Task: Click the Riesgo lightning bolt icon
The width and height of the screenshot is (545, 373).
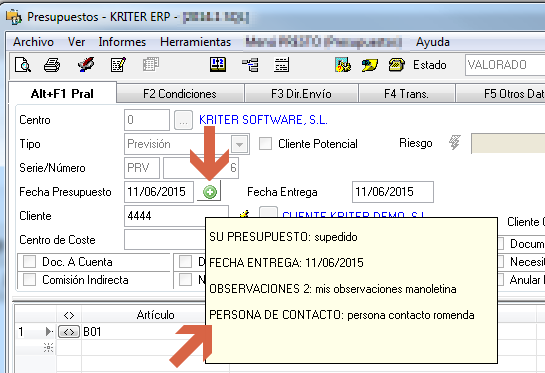Action: pos(455,143)
